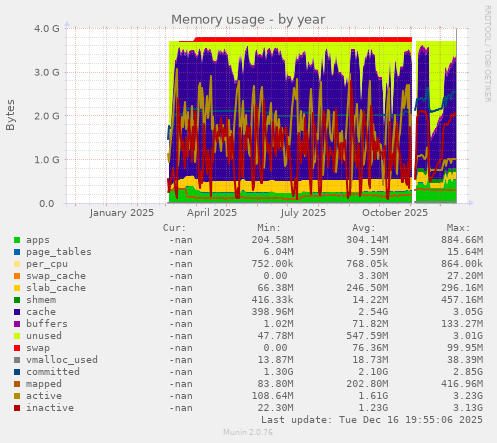Click the active max value 3.23G

click(x=468, y=396)
